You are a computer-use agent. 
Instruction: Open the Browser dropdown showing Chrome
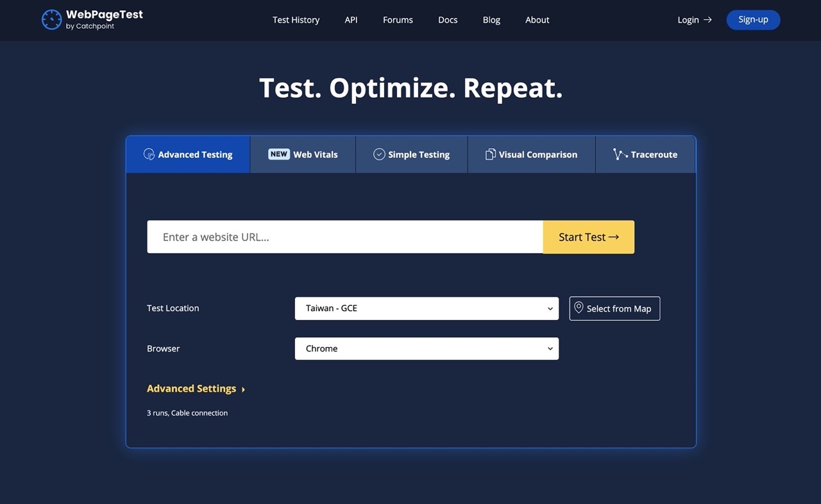tap(427, 349)
